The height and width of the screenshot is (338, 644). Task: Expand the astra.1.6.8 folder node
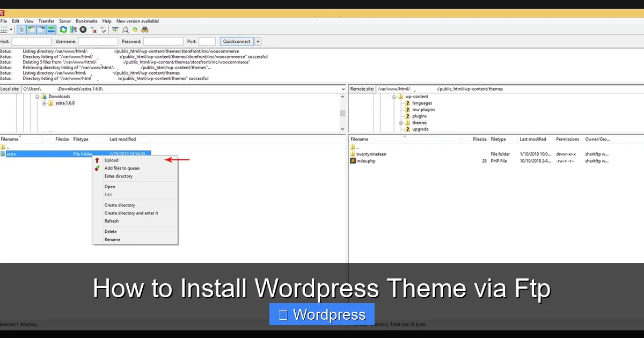(45, 103)
